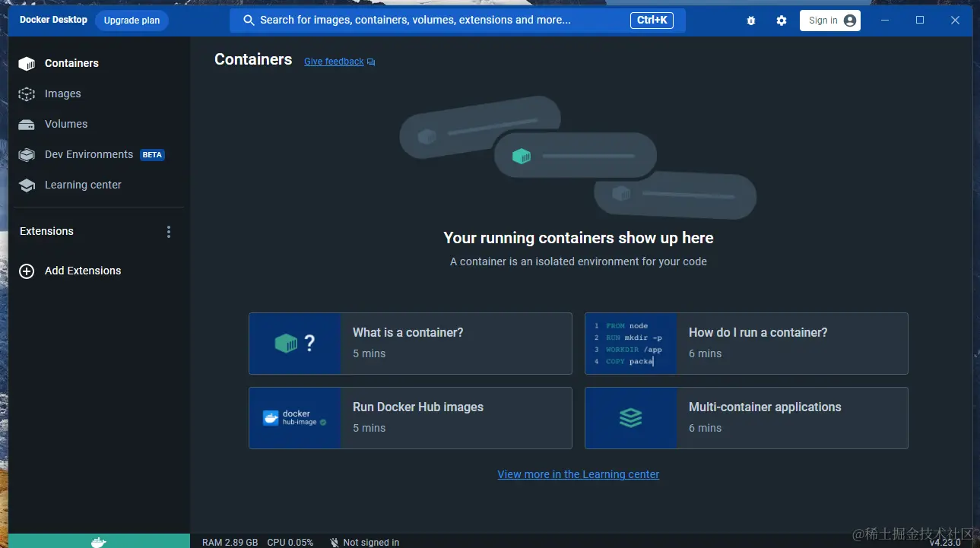This screenshot has height=548, width=980.
Task: Follow View more in the Learning center link
Action: (579, 474)
